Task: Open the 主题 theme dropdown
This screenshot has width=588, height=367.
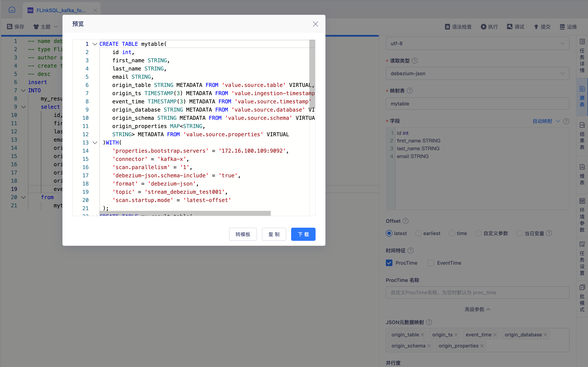Action: (x=46, y=27)
